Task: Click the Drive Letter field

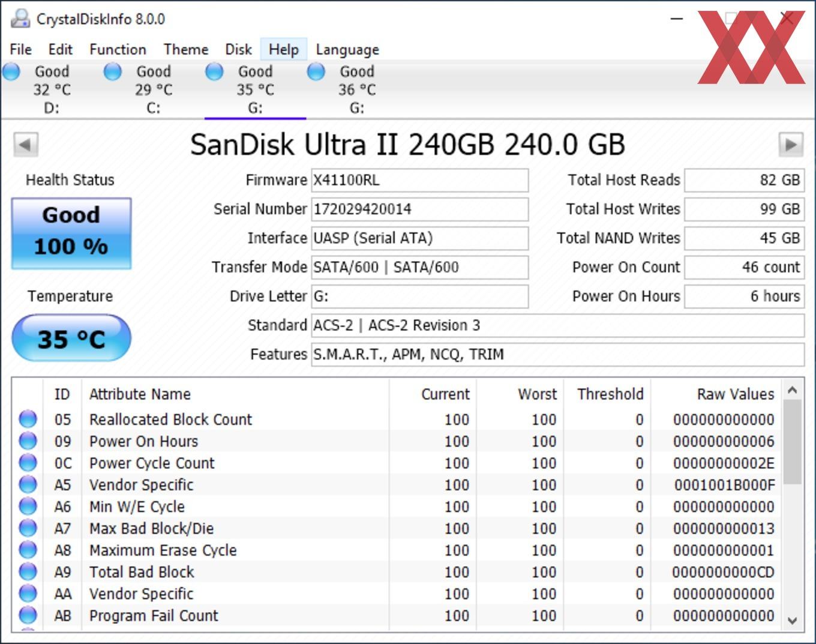Action: pos(419,296)
